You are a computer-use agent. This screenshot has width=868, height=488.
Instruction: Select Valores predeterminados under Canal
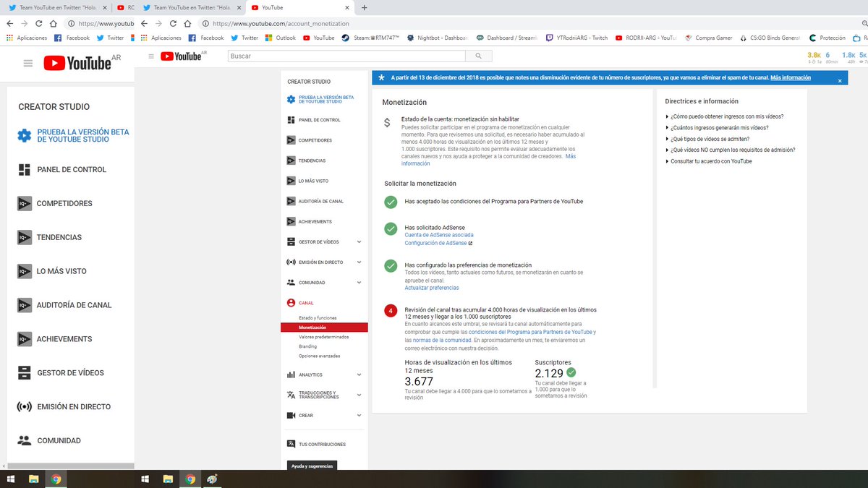click(323, 337)
